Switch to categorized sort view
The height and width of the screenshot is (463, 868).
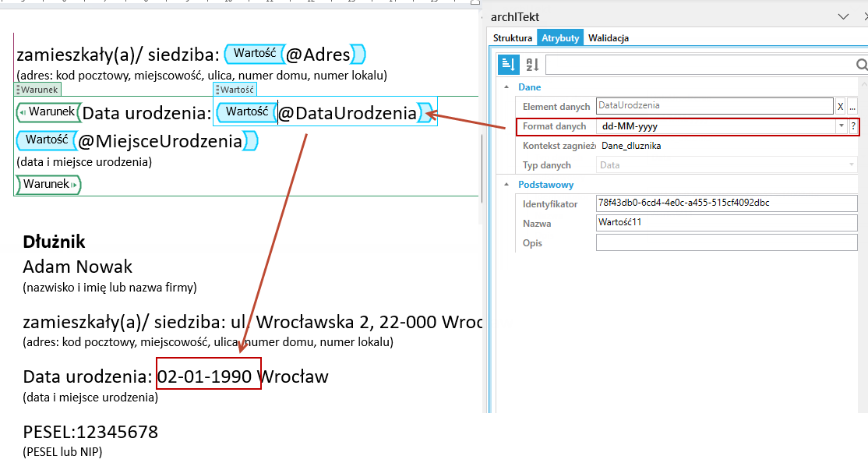pyautogui.click(x=507, y=65)
